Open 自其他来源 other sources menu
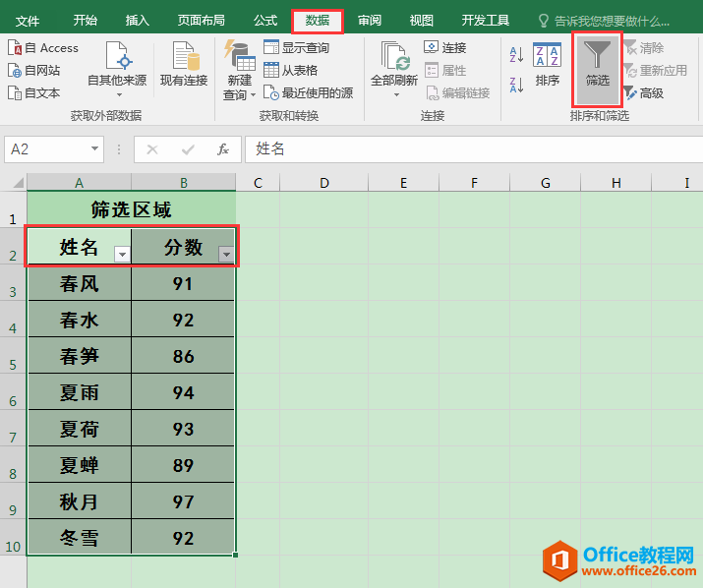 (117, 70)
